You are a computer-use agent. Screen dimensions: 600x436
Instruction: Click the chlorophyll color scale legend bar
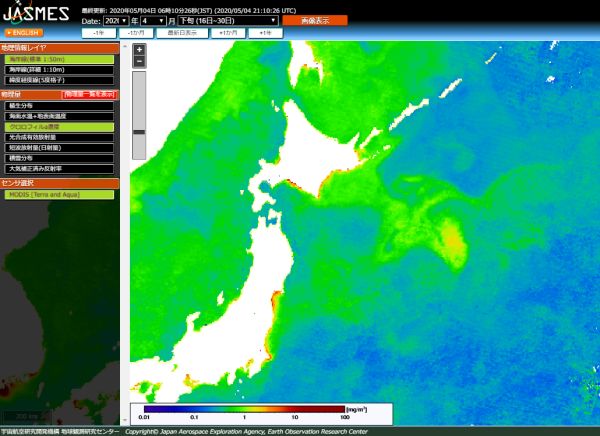pyautogui.click(x=245, y=409)
